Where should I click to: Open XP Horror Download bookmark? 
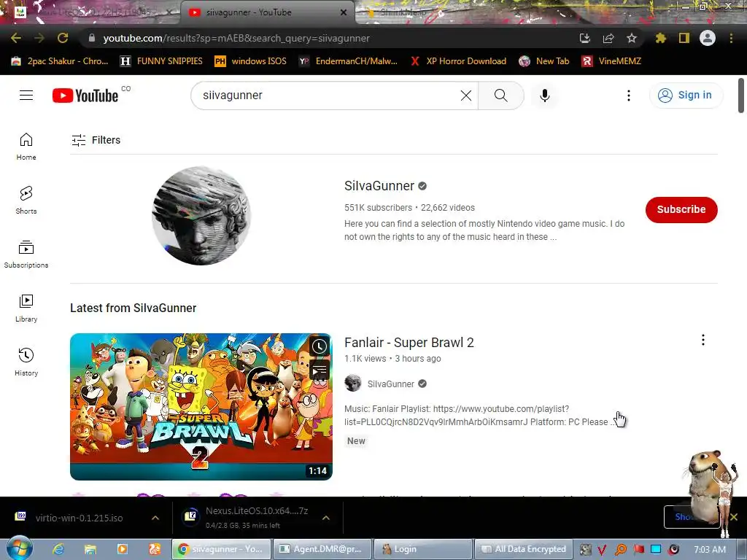[458, 61]
